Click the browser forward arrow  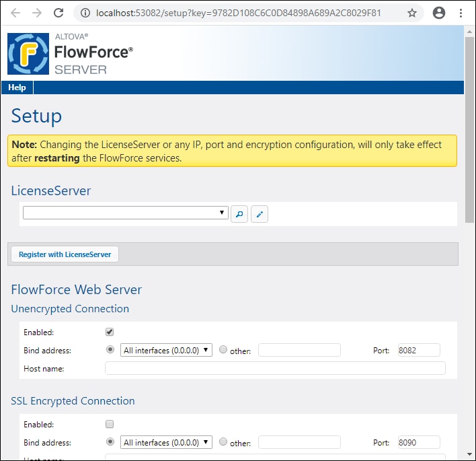pos(37,13)
